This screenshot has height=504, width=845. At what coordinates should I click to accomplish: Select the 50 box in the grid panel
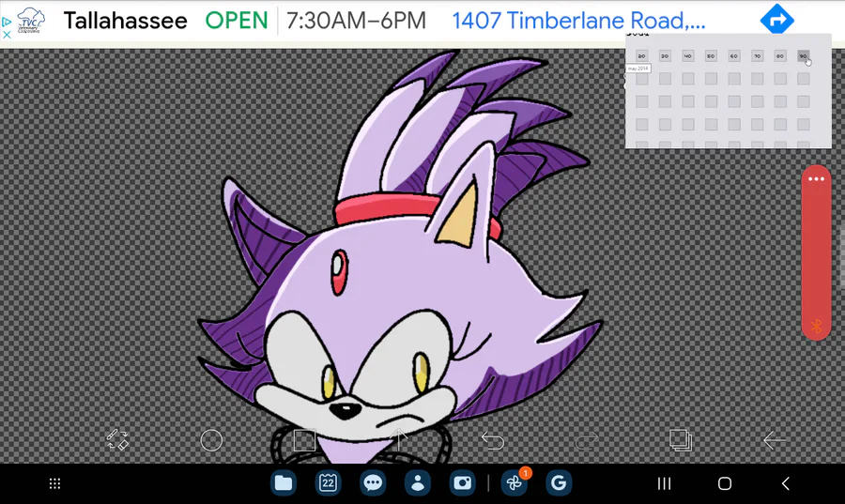tap(711, 56)
